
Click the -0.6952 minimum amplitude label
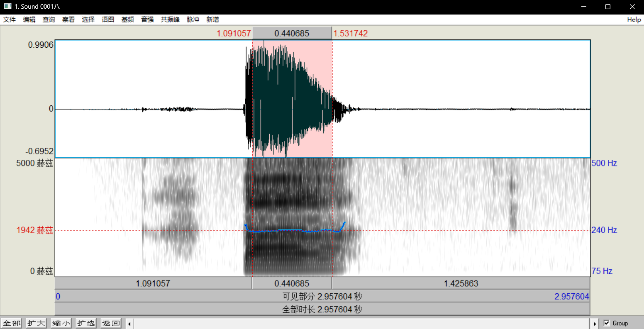[39, 151]
